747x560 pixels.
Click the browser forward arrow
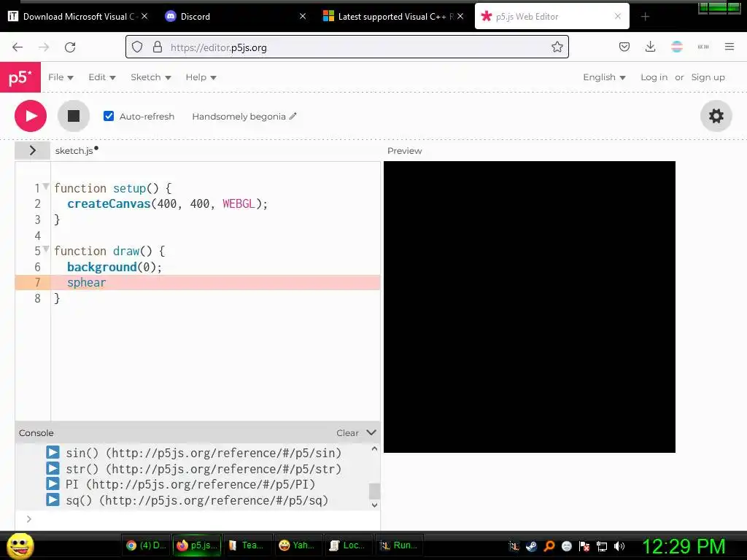pos(44,47)
